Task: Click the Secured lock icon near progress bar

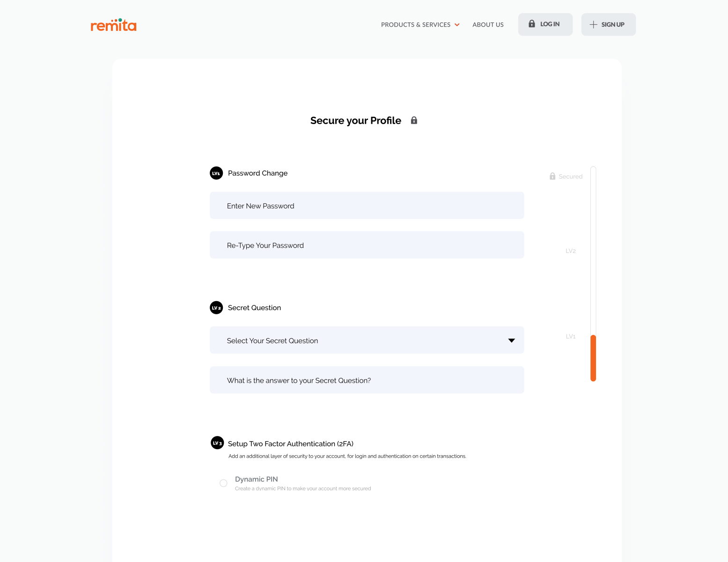Action: tap(552, 177)
